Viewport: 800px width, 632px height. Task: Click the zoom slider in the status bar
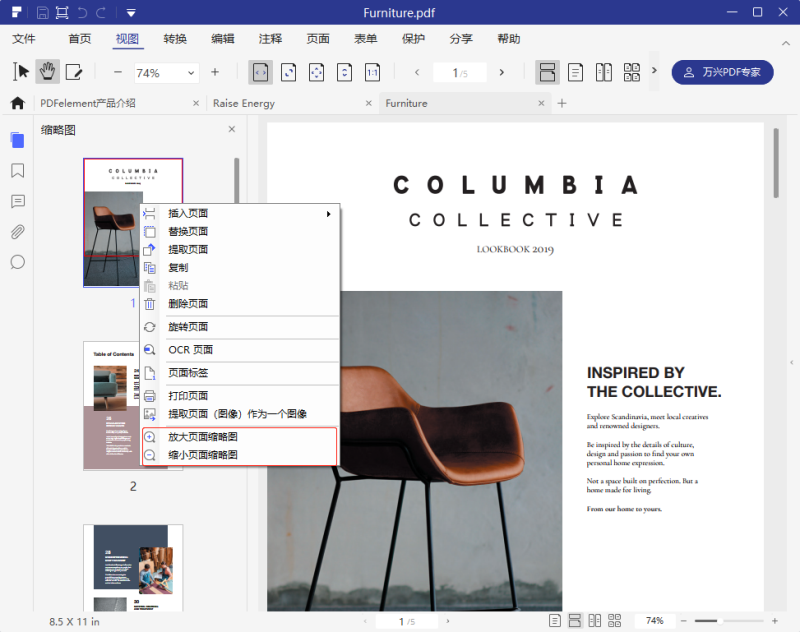pos(720,621)
